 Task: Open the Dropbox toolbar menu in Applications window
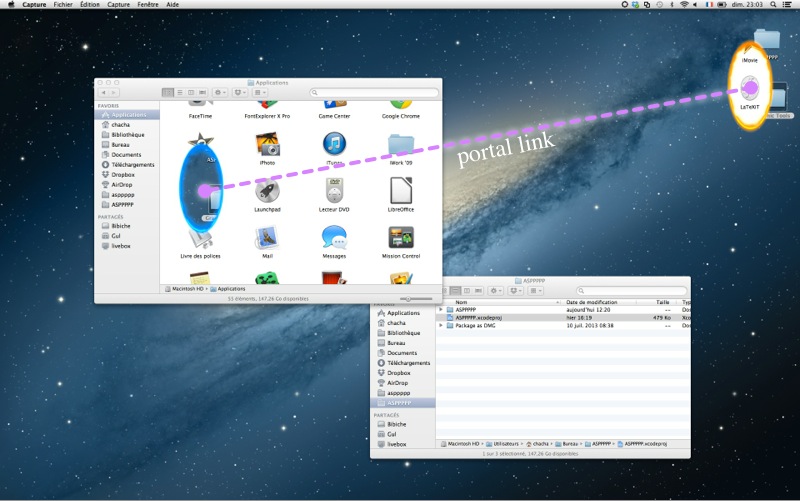point(240,92)
